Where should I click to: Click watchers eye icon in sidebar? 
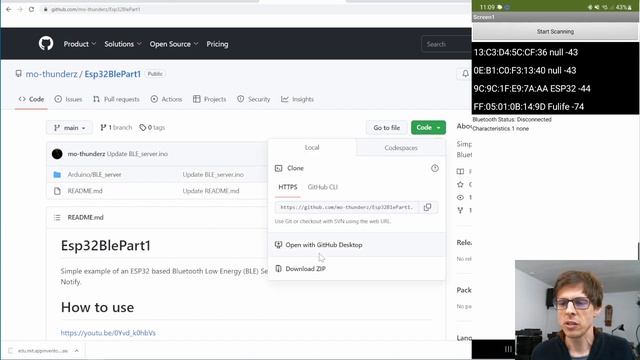click(x=460, y=198)
